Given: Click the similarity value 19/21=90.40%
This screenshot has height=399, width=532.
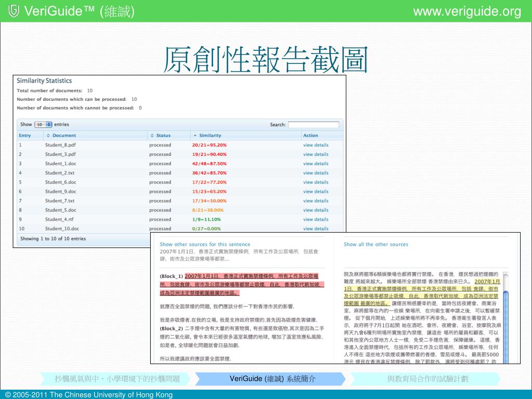Looking at the screenshot, I should tap(209, 154).
